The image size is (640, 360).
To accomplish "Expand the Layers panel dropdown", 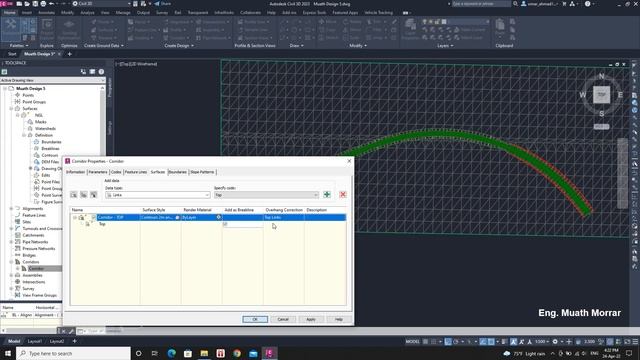I will 445,46.
